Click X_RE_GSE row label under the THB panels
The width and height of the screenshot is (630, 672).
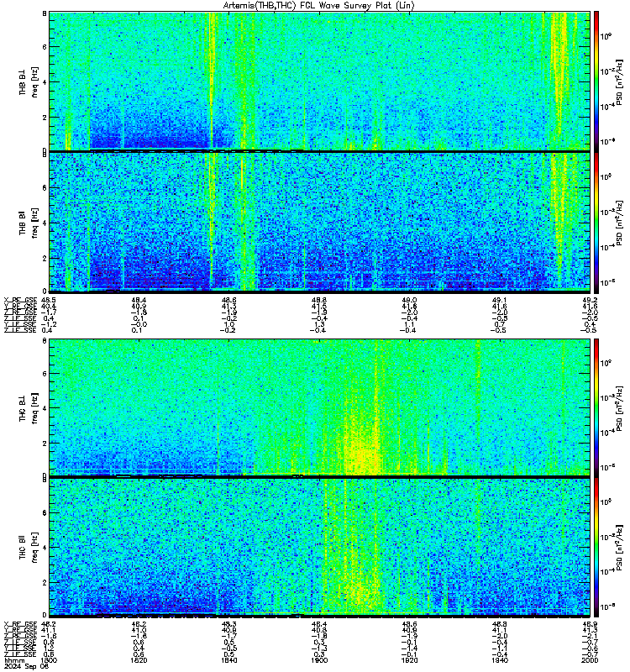click(20, 301)
